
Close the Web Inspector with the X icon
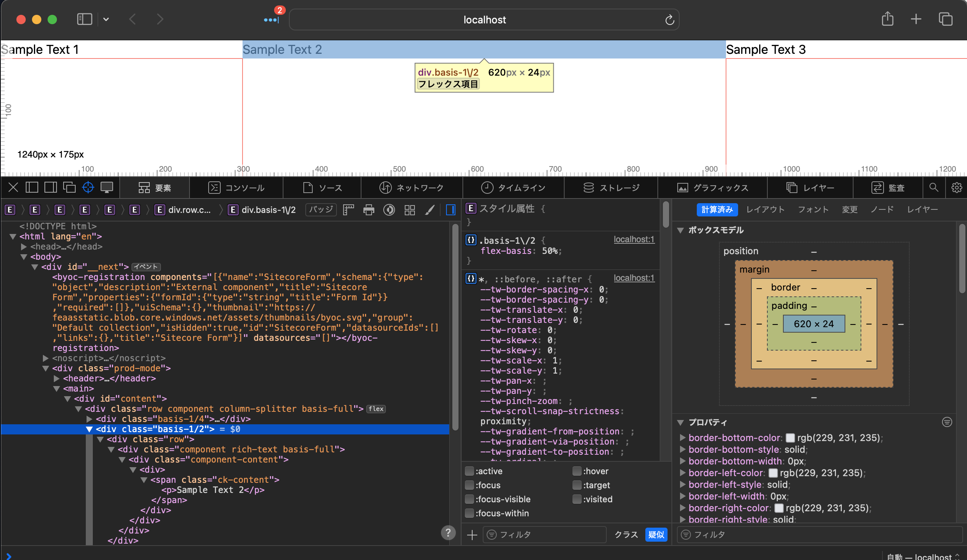click(x=13, y=188)
